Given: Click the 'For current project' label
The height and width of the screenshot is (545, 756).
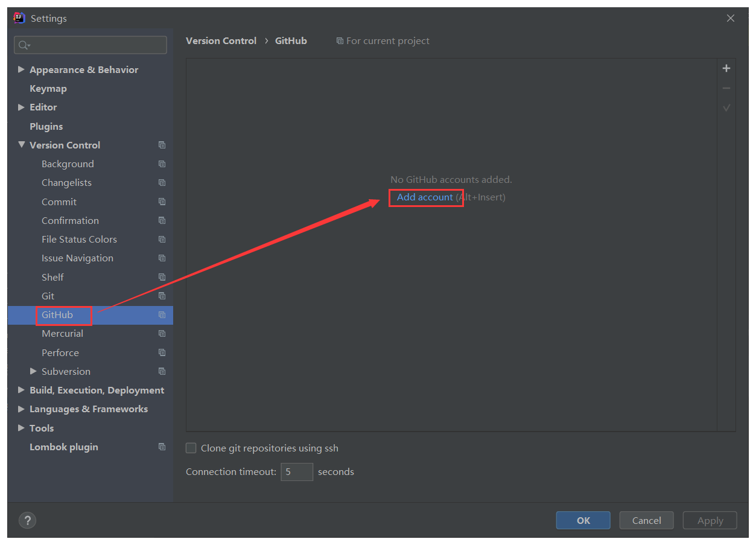Looking at the screenshot, I should point(388,41).
